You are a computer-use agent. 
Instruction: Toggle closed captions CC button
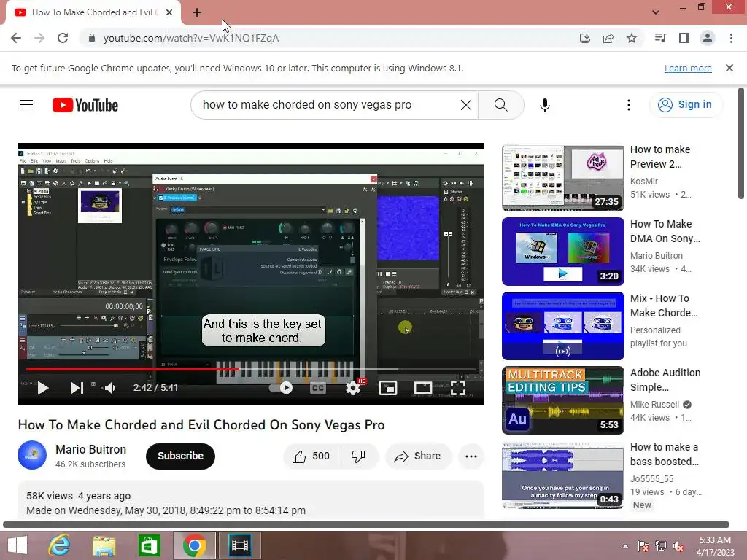(x=317, y=388)
